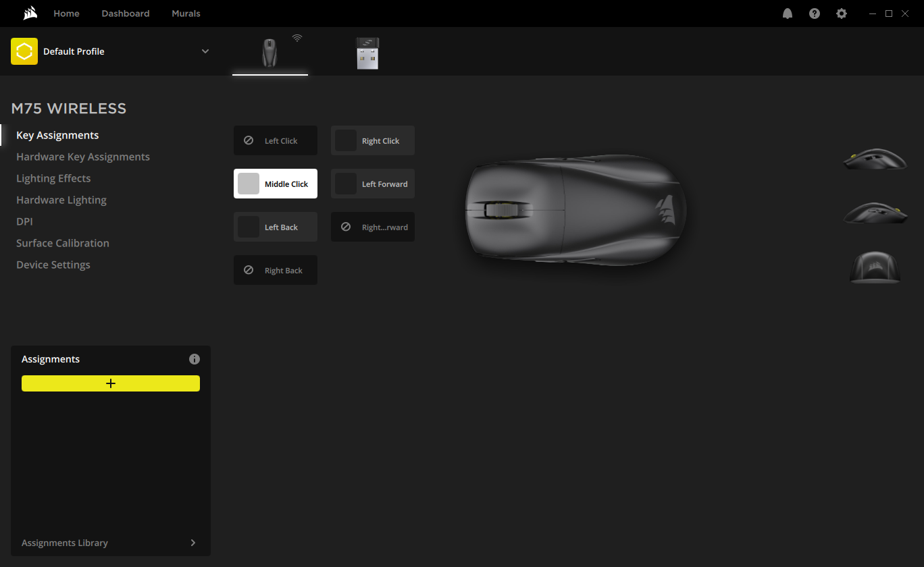The height and width of the screenshot is (567, 924).
Task: Open Surface Calibration
Action: click(63, 243)
